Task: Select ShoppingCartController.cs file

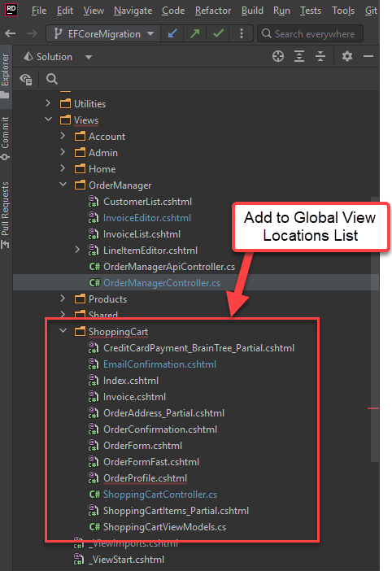Action: point(159,495)
